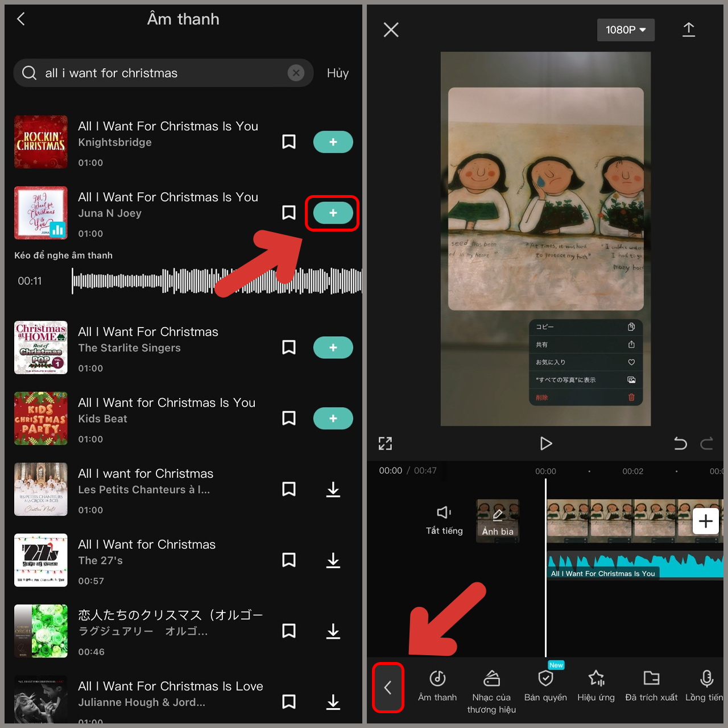This screenshot has height=728, width=728.
Task: Add a new clip with the plus button
Action: [706, 521]
